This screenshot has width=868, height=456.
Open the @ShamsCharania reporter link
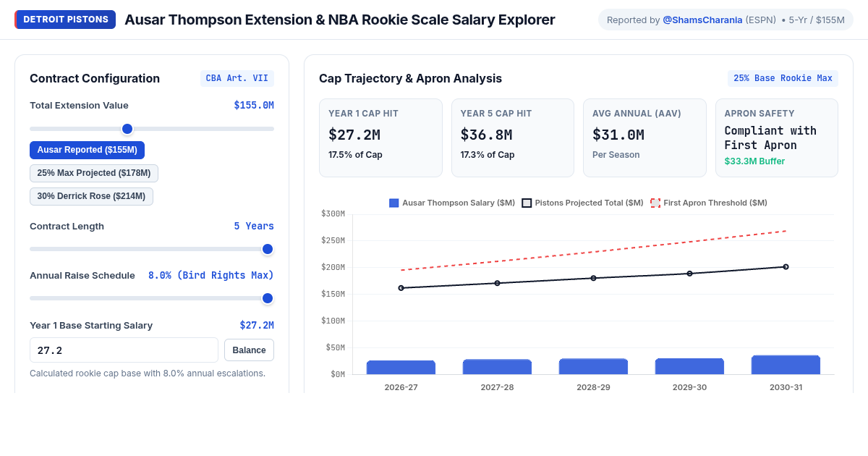[702, 20]
